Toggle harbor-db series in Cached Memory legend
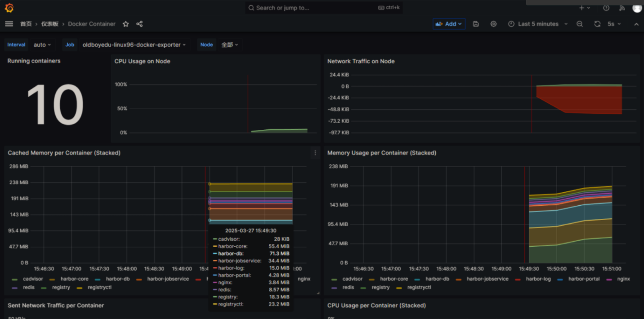This screenshot has height=319, width=644. tap(118, 279)
